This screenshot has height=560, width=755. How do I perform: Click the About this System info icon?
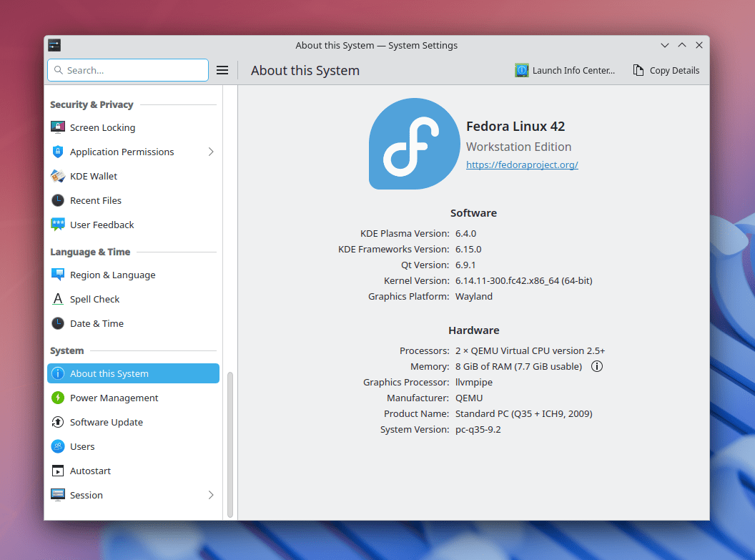58,373
